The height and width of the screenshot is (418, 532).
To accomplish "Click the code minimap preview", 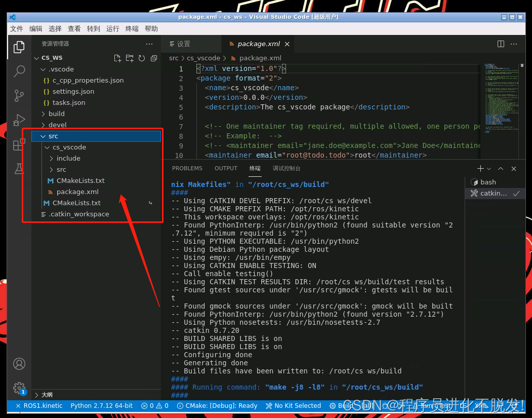I will point(502,98).
